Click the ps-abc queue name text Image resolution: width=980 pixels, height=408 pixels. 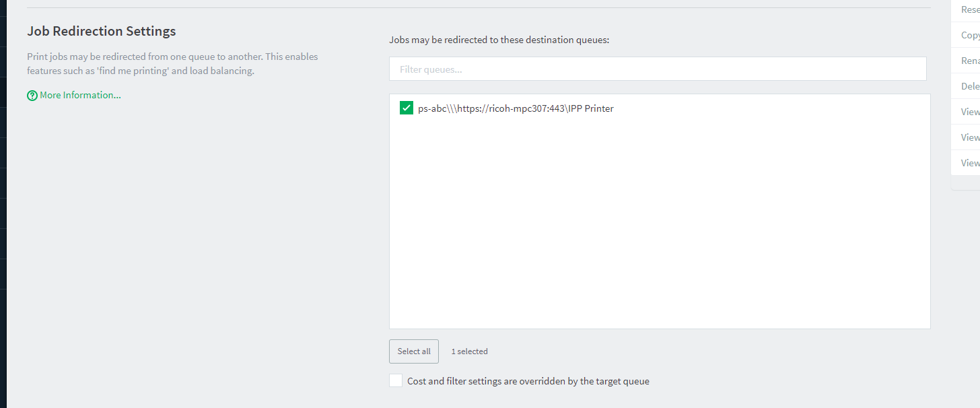coord(516,108)
